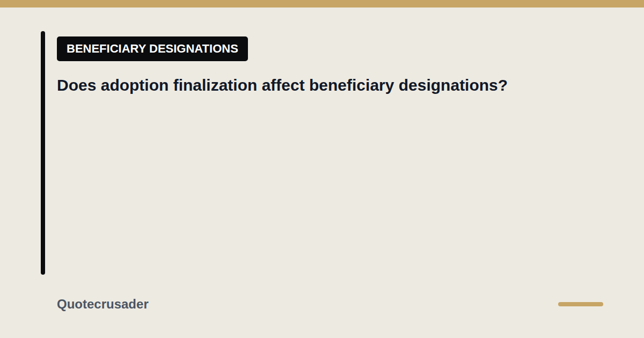Select the gold accent bar beside Quotecrusader
Image resolution: width=644 pixels, height=338 pixels.
(x=581, y=304)
